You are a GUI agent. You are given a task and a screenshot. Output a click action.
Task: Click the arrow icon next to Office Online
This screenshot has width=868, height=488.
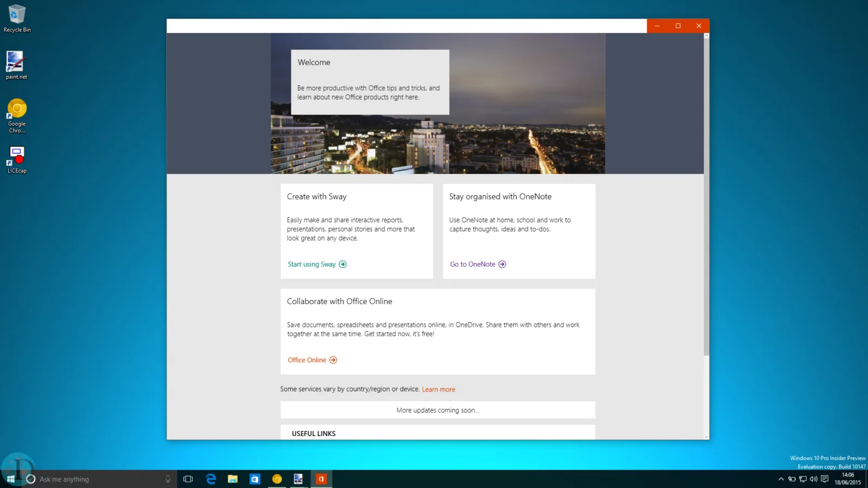point(333,360)
